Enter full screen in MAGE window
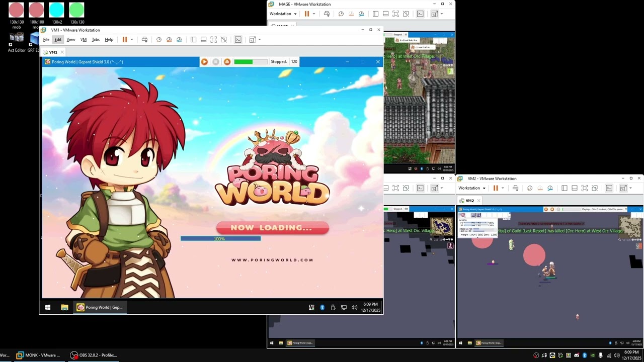 point(395,14)
